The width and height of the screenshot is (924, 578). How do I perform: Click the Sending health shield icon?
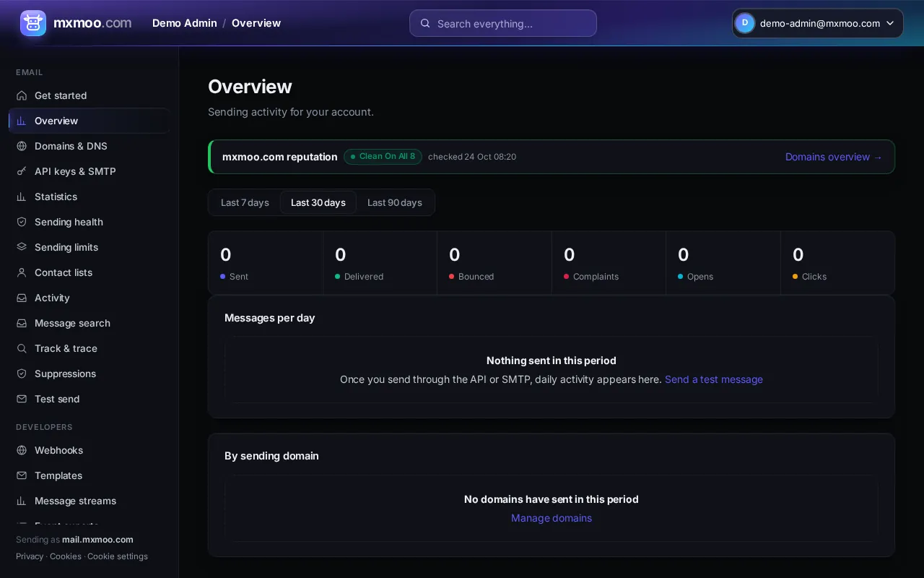[22, 222]
